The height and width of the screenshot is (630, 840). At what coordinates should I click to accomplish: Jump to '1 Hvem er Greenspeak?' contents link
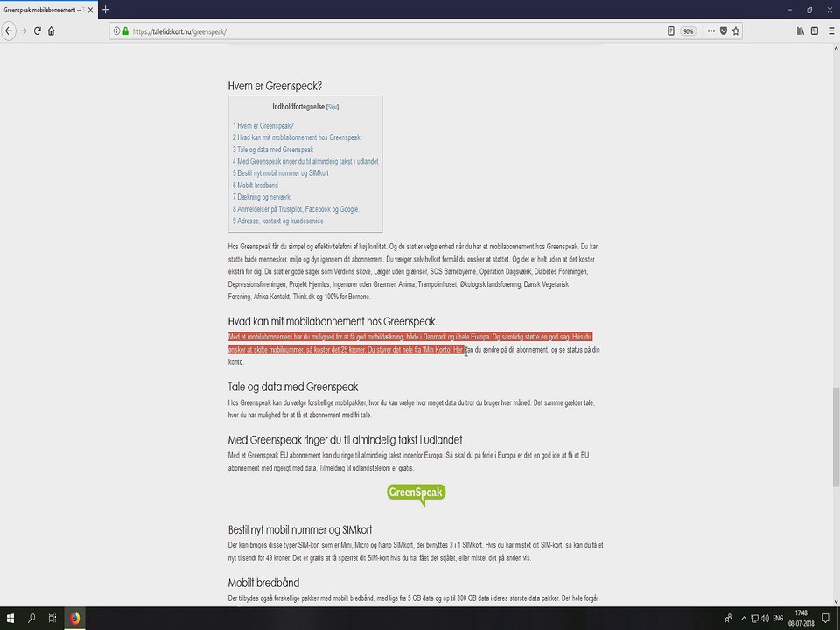[x=263, y=126]
